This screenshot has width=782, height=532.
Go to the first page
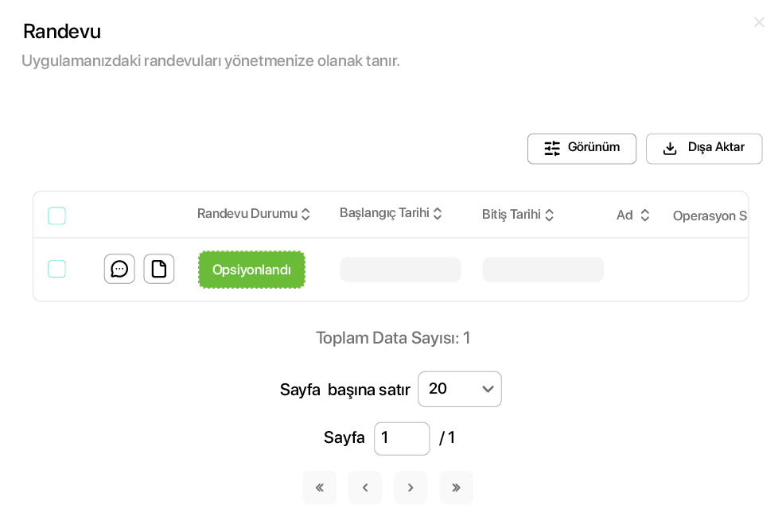[319, 487]
